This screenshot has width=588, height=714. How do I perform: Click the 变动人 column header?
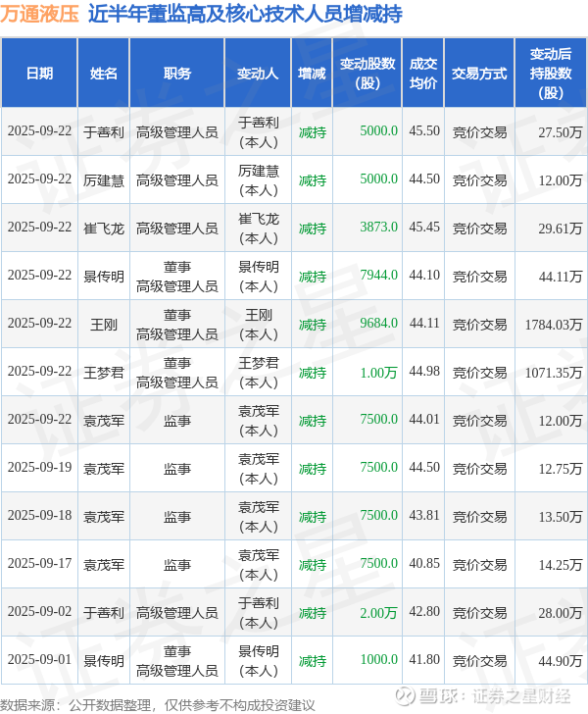tap(258, 74)
